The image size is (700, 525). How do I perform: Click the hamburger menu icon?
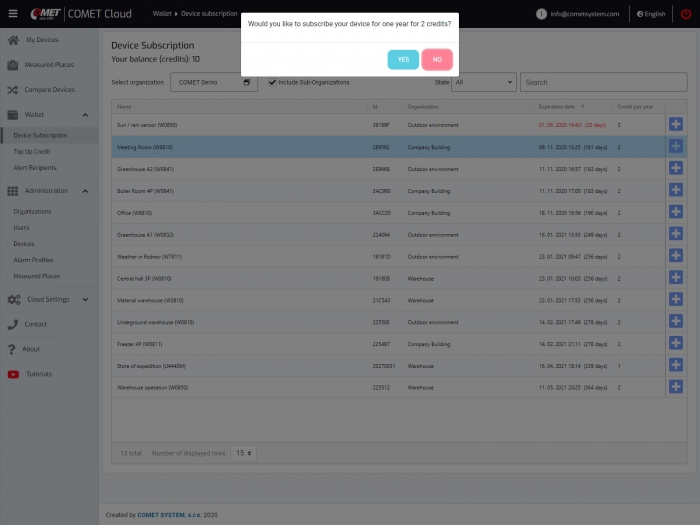pyautogui.click(x=12, y=14)
